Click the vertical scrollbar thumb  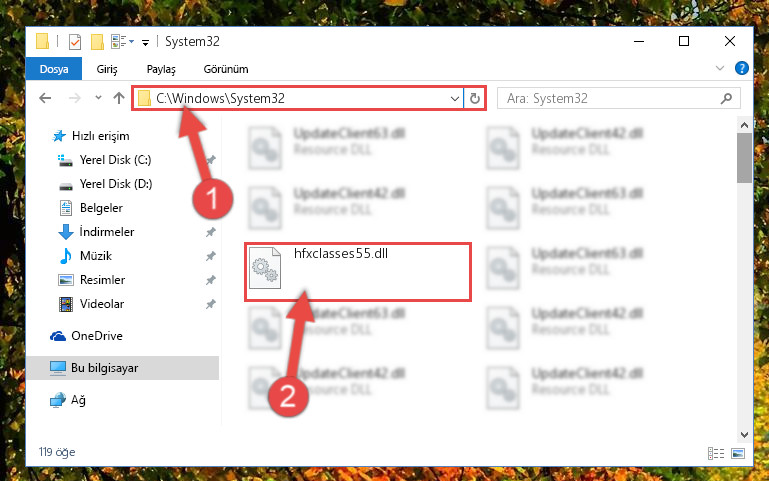point(744,158)
